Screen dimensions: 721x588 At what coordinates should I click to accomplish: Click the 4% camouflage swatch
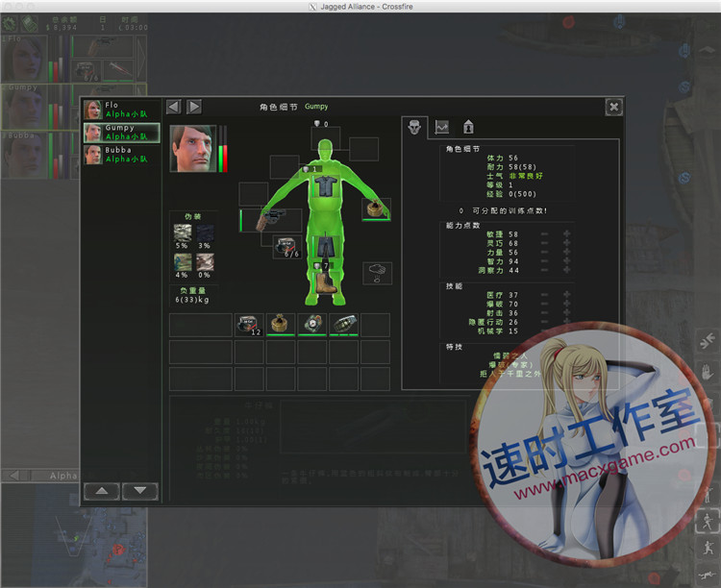[183, 262]
